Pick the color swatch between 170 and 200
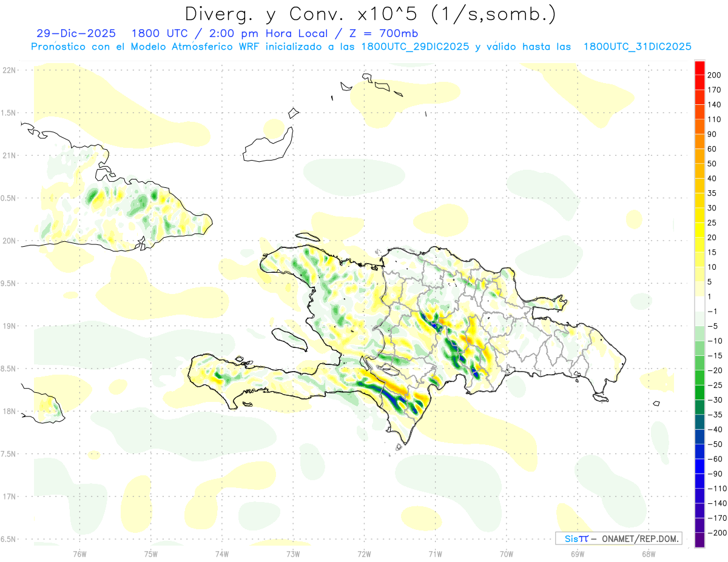 [699, 82]
